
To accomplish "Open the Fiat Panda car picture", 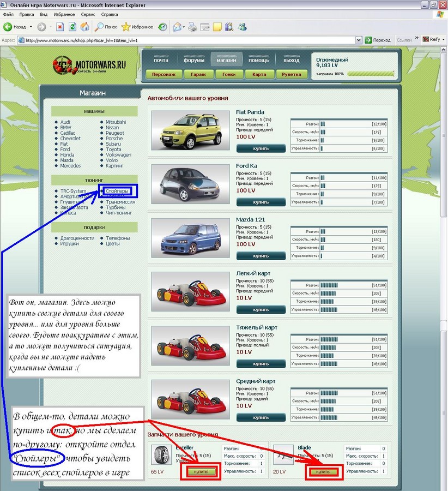I will (x=191, y=130).
